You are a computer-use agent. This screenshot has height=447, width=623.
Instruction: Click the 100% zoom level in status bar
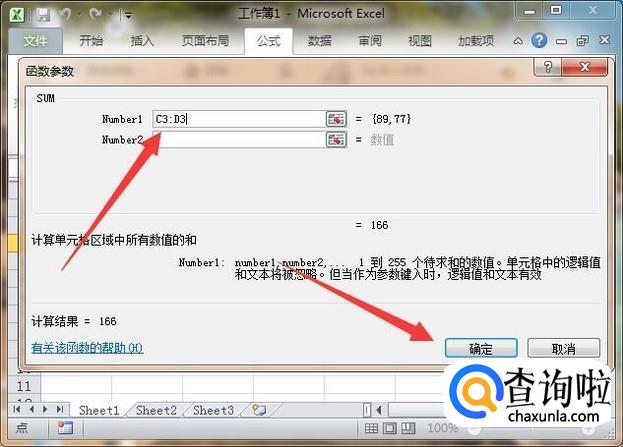click(443, 428)
